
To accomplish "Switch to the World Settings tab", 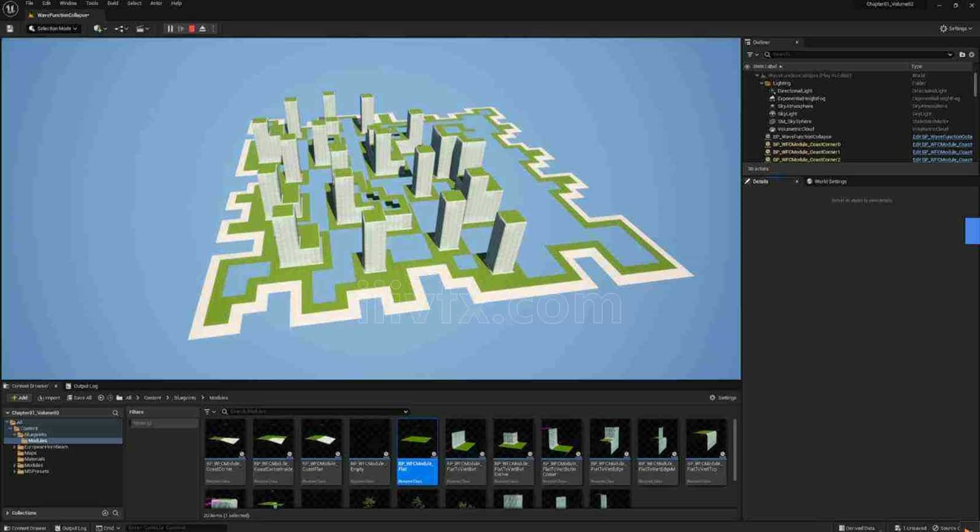I will [x=826, y=182].
